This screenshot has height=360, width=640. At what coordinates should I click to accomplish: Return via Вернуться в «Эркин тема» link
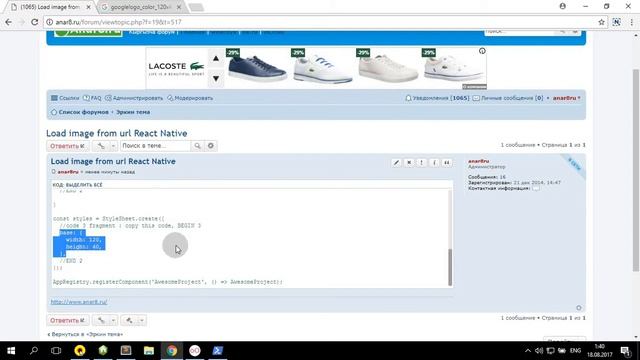(x=85, y=334)
